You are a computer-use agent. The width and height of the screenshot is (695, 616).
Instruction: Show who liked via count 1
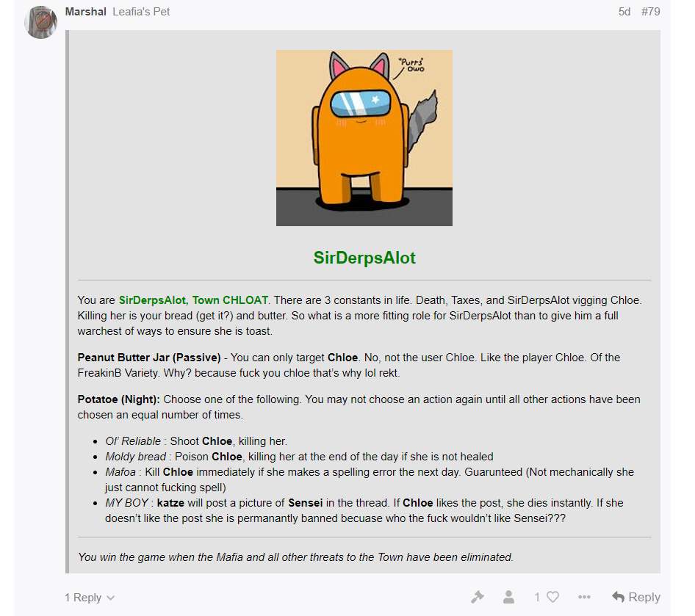[537, 597]
